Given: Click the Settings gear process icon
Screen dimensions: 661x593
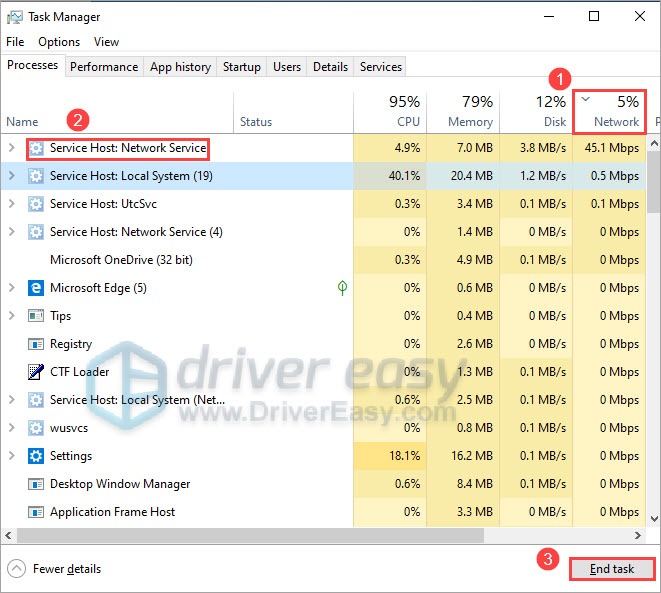Looking at the screenshot, I should click(x=36, y=456).
